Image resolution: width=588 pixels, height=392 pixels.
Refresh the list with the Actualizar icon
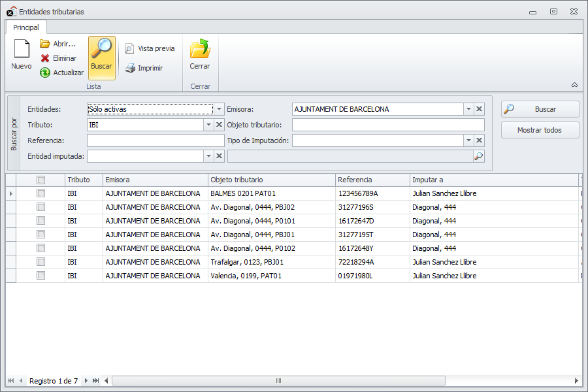(x=45, y=73)
